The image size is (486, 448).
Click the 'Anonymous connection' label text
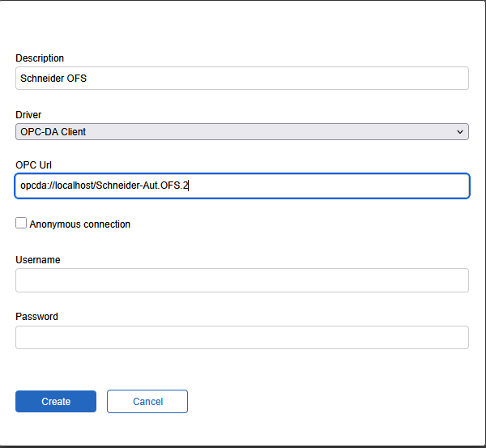click(x=79, y=224)
